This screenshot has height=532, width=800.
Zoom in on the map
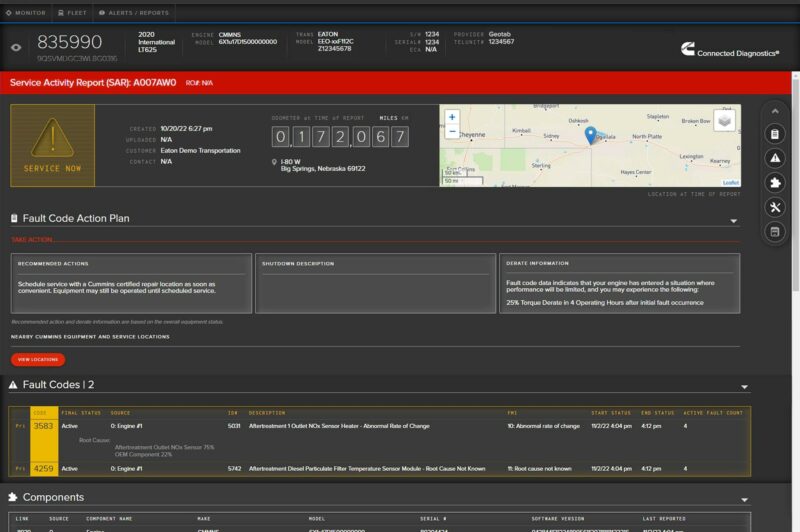[452, 117]
